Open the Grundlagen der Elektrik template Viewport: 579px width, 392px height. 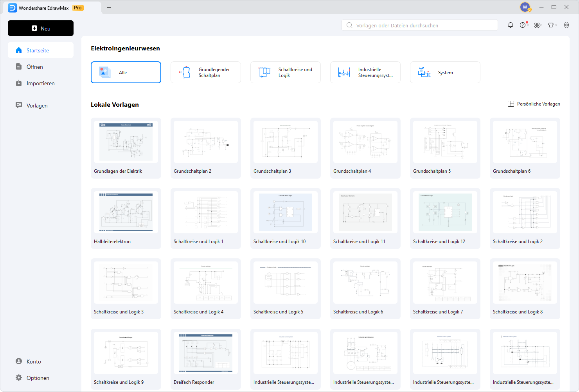point(126,148)
